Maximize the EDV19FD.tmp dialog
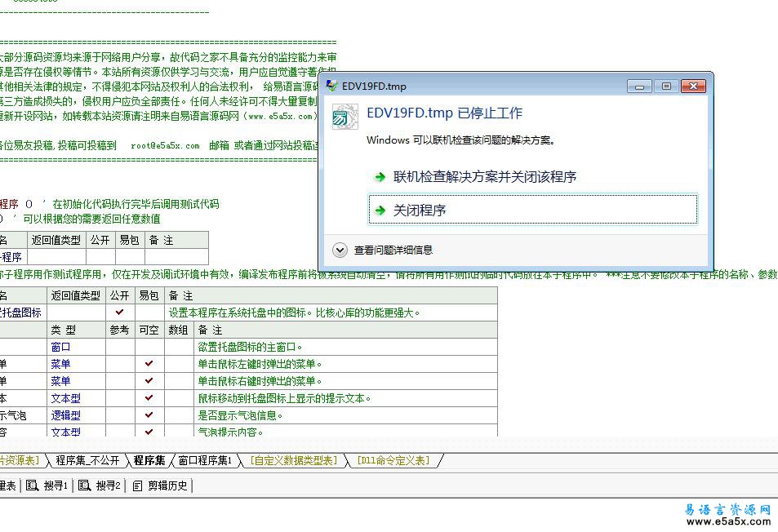The image size is (778, 532). click(x=666, y=86)
